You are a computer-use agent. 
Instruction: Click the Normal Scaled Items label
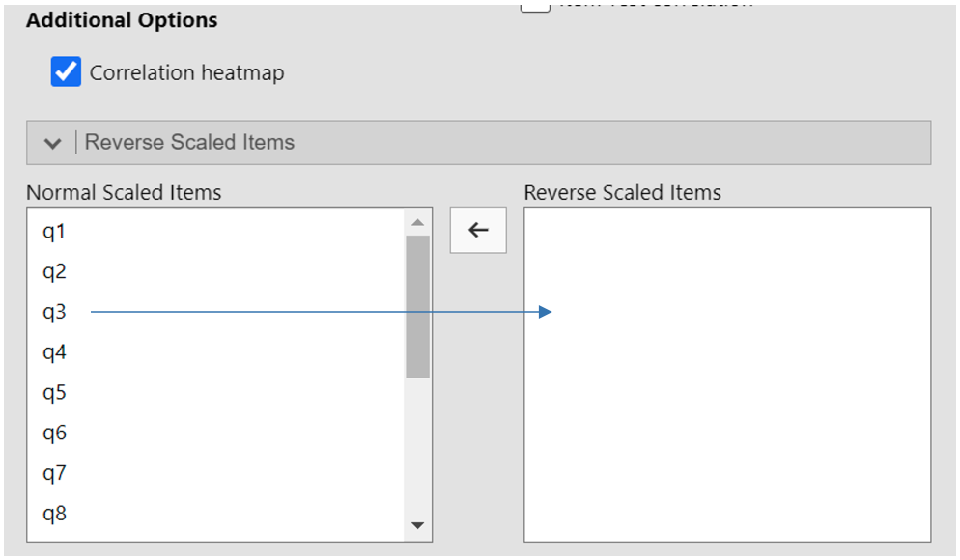(124, 193)
